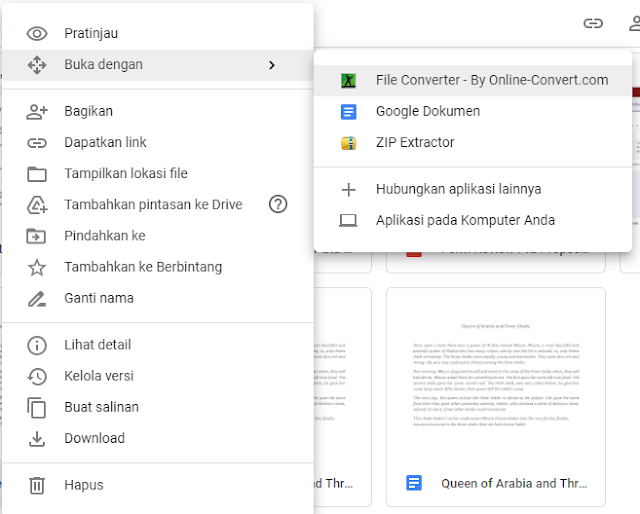
Task: Click the Drive shortcut icon beside Tambahkan pintasan
Action: [x=37, y=205]
